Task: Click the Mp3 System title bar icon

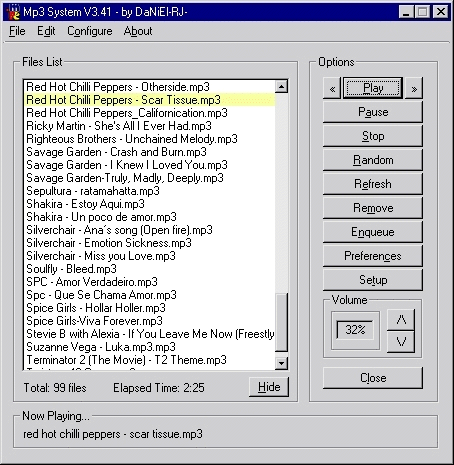Action: click(13, 12)
